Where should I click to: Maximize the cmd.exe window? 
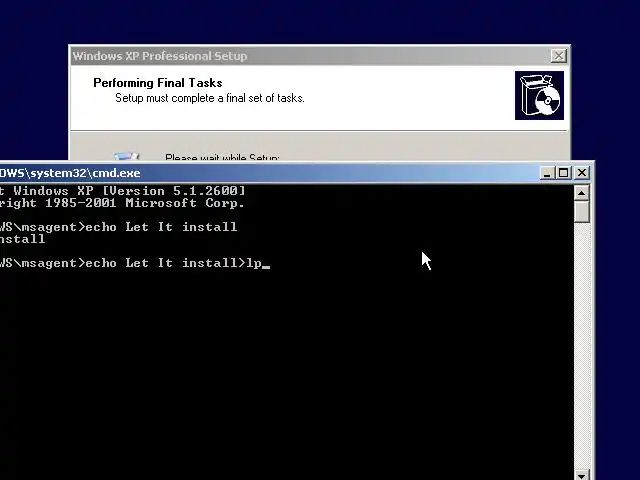[564, 173]
